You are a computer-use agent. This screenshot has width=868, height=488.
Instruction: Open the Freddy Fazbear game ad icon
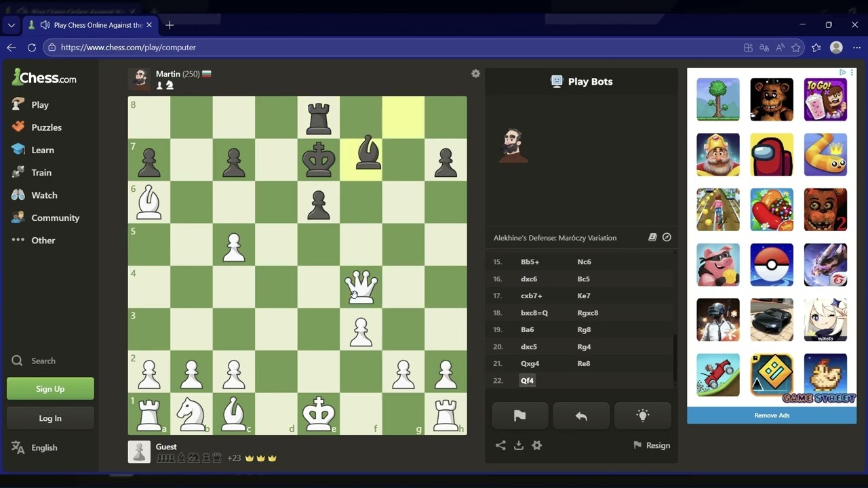point(772,100)
